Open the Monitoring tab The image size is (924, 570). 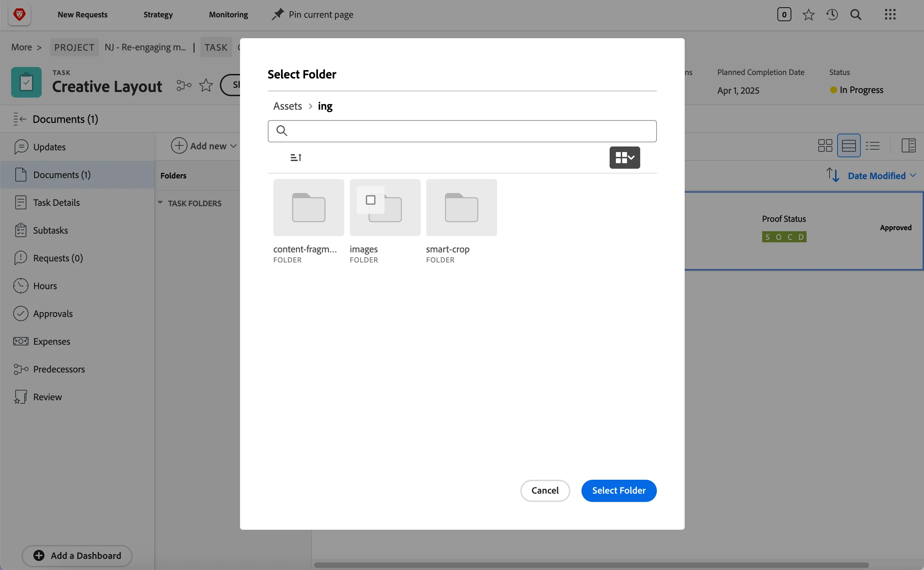228,15
